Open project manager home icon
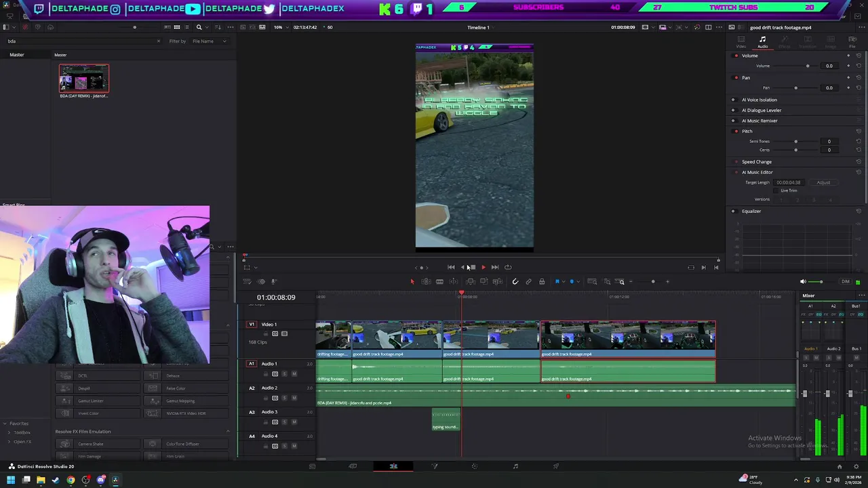Image resolution: width=868 pixels, height=488 pixels. point(840,466)
